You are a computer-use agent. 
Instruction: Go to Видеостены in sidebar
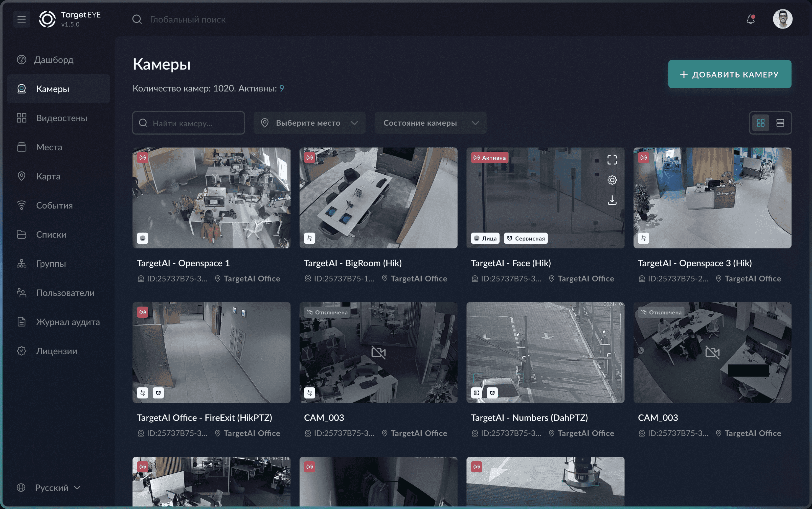click(x=62, y=118)
